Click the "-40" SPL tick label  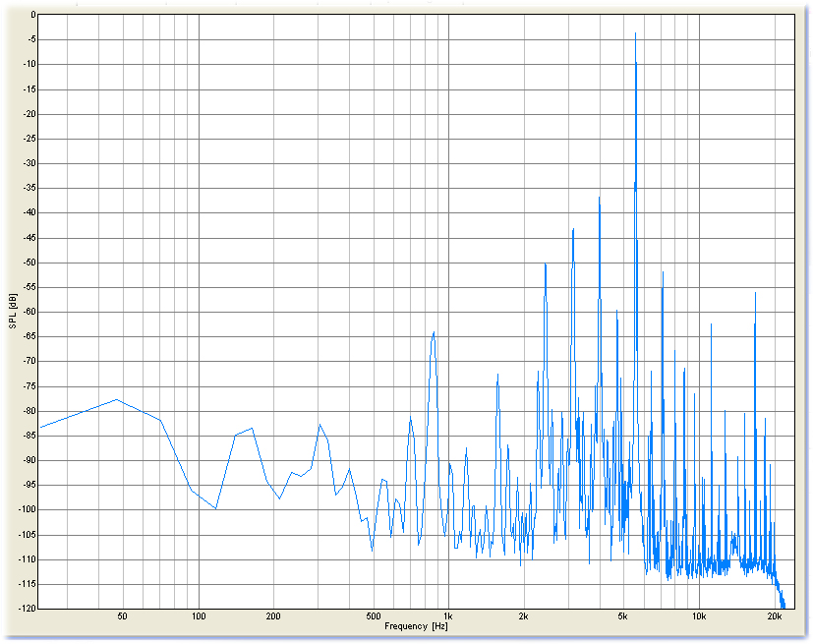[29, 212]
